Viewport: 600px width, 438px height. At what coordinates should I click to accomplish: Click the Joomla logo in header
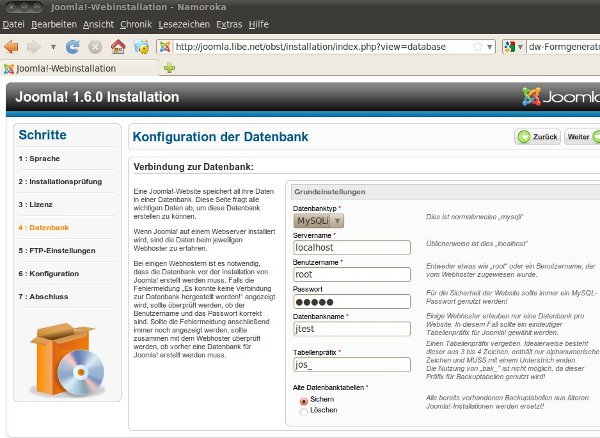pyautogui.click(x=561, y=96)
